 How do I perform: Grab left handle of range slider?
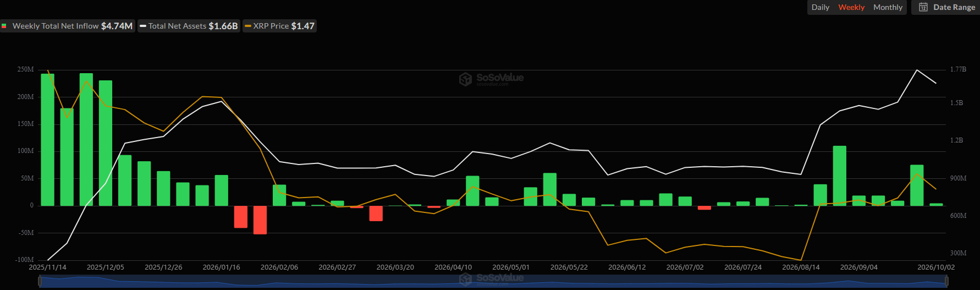(x=40, y=282)
